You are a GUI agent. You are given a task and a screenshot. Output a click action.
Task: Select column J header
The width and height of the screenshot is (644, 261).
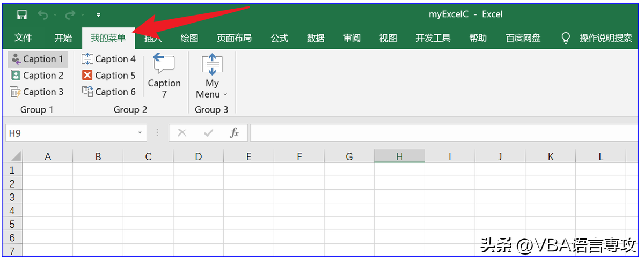[x=500, y=156]
